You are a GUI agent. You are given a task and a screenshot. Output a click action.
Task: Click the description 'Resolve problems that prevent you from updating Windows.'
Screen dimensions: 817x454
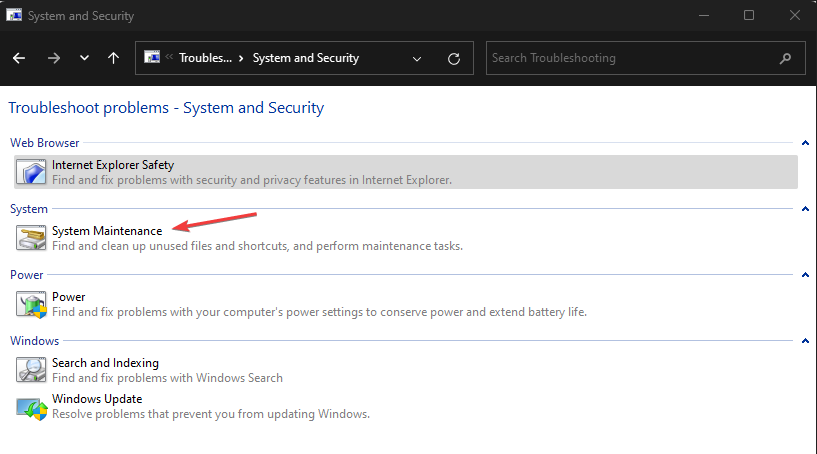(x=211, y=414)
